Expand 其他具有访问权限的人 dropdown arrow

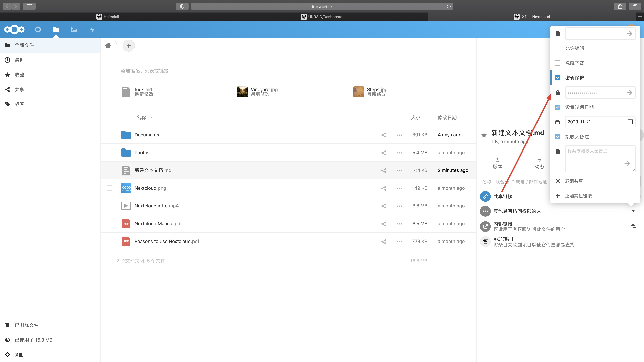(633, 211)
